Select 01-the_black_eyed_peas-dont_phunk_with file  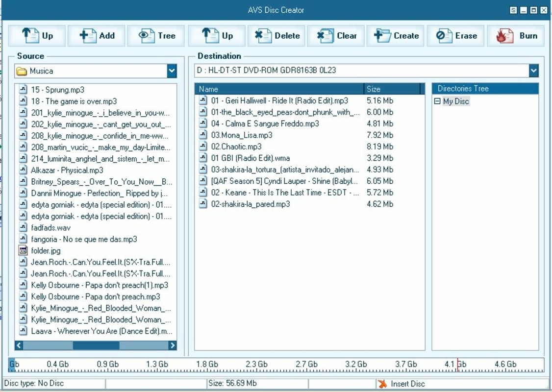[x=285, y=112]
